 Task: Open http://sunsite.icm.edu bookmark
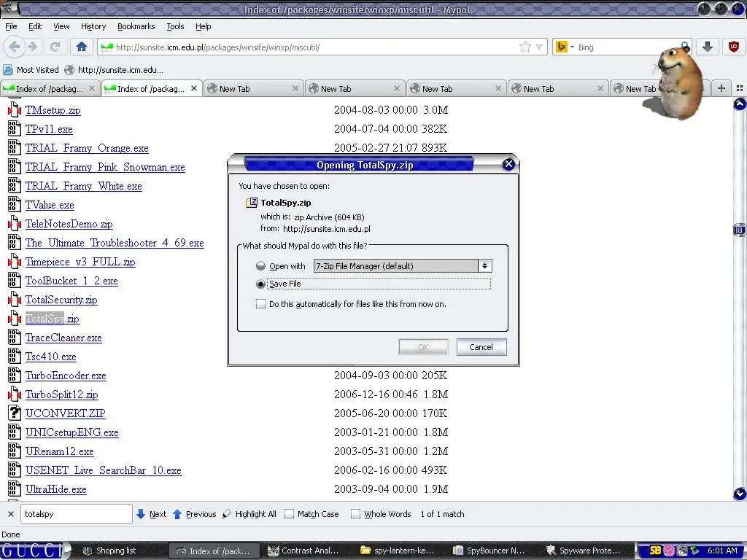[115, 70]
